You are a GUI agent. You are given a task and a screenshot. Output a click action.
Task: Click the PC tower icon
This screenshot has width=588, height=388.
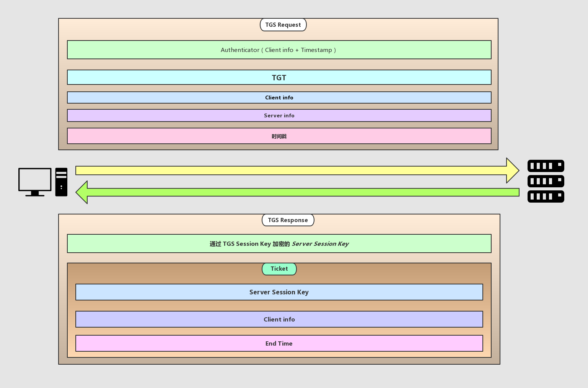pyautogui.click(x=61, y=182)
